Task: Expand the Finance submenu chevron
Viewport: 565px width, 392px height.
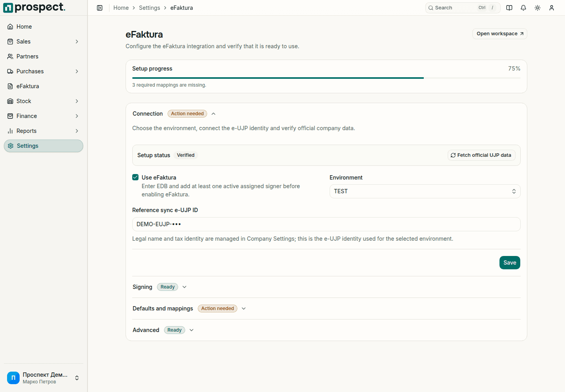Action: (77, 116)
